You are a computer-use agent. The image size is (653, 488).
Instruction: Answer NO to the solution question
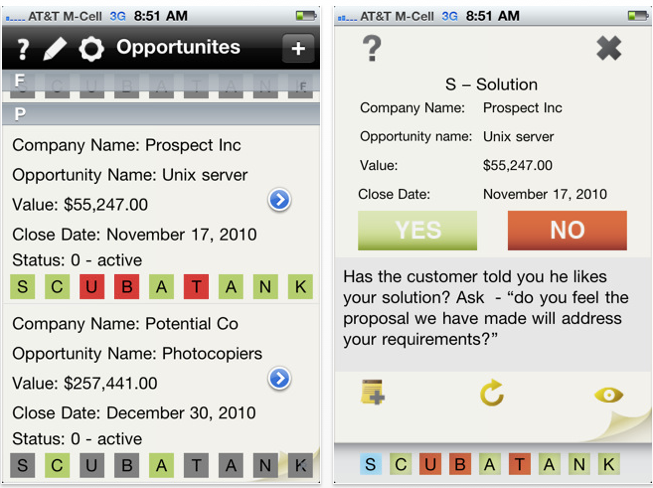pyautogui.click(x=567, y=230)
